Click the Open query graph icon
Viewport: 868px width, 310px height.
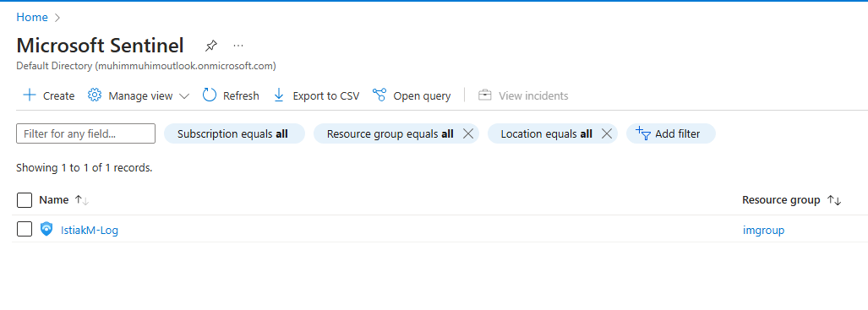[379, 95]
